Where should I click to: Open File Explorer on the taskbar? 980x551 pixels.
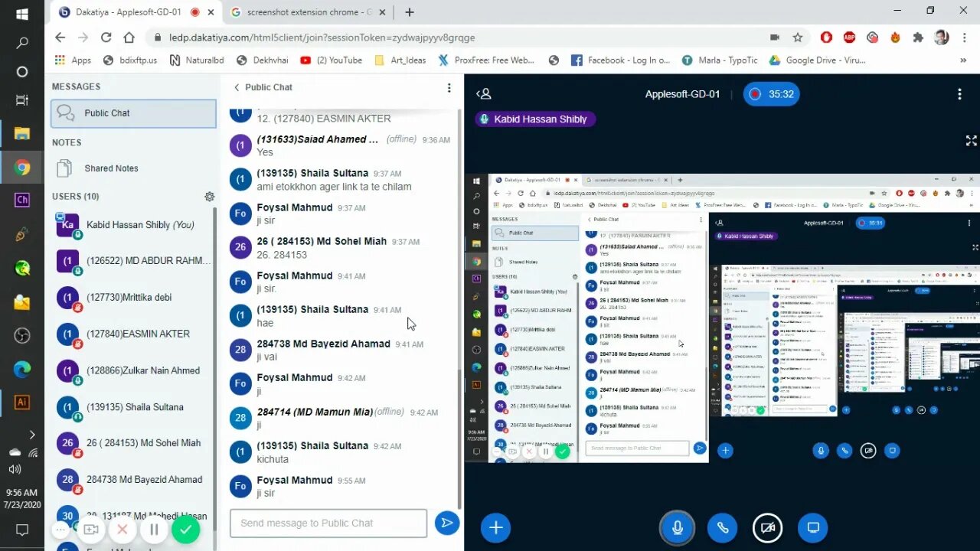22,135
